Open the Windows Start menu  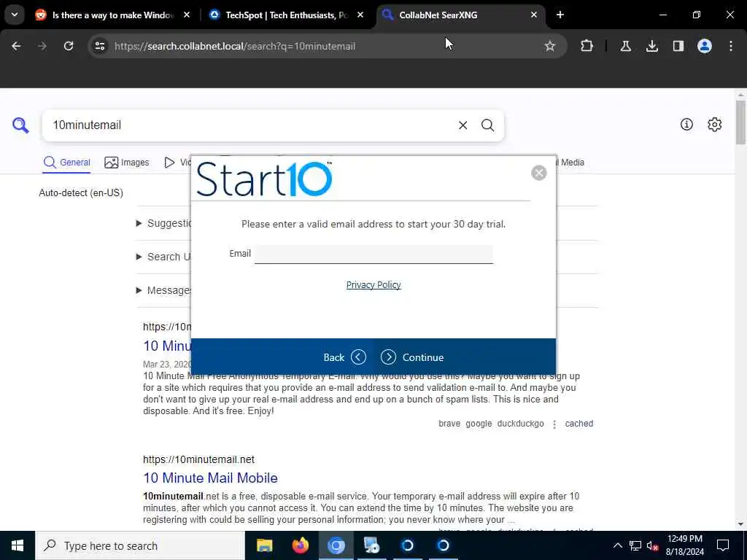click(18, 545)
